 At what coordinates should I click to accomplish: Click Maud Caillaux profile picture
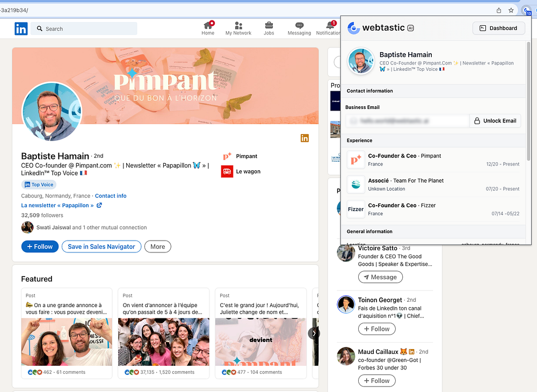346,356
